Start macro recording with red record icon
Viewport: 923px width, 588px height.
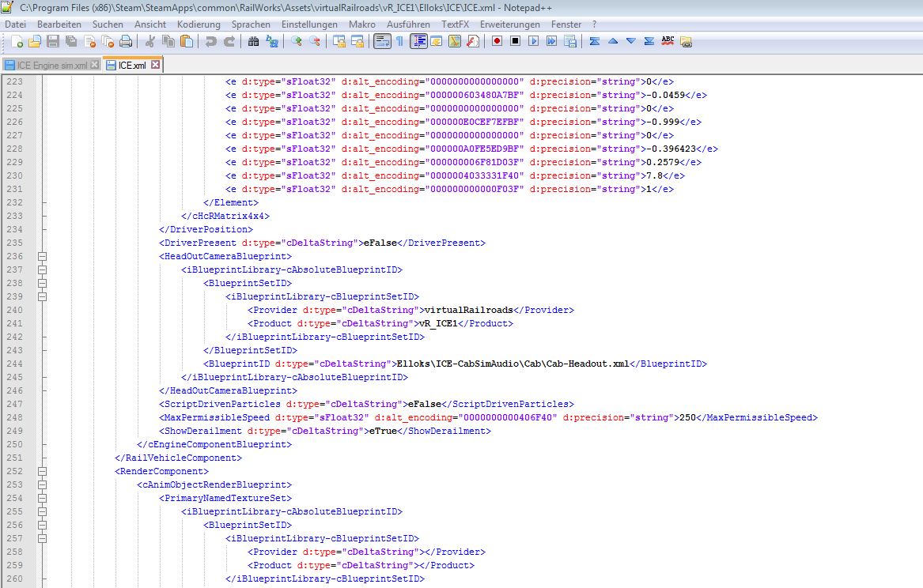click(x=497, y=41)
